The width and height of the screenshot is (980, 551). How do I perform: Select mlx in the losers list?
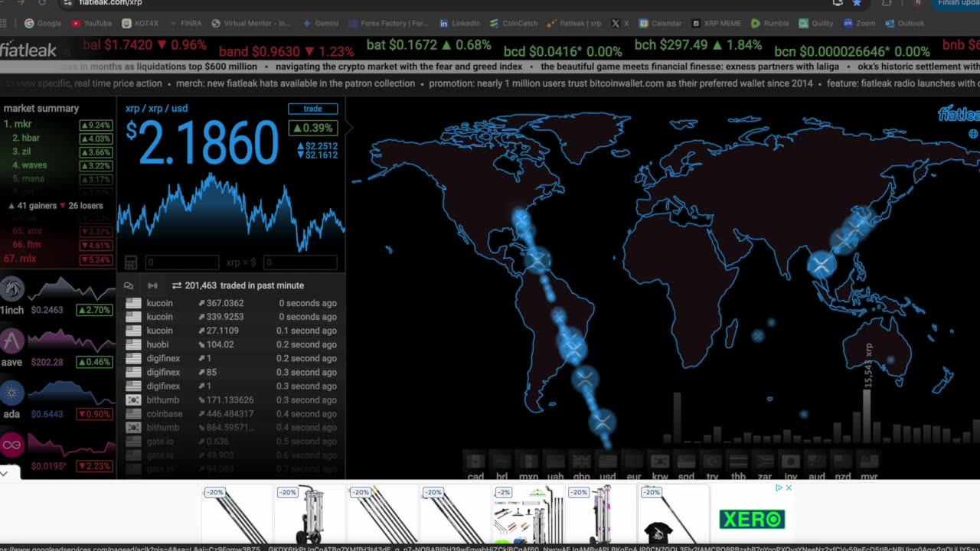pos(58,259)
